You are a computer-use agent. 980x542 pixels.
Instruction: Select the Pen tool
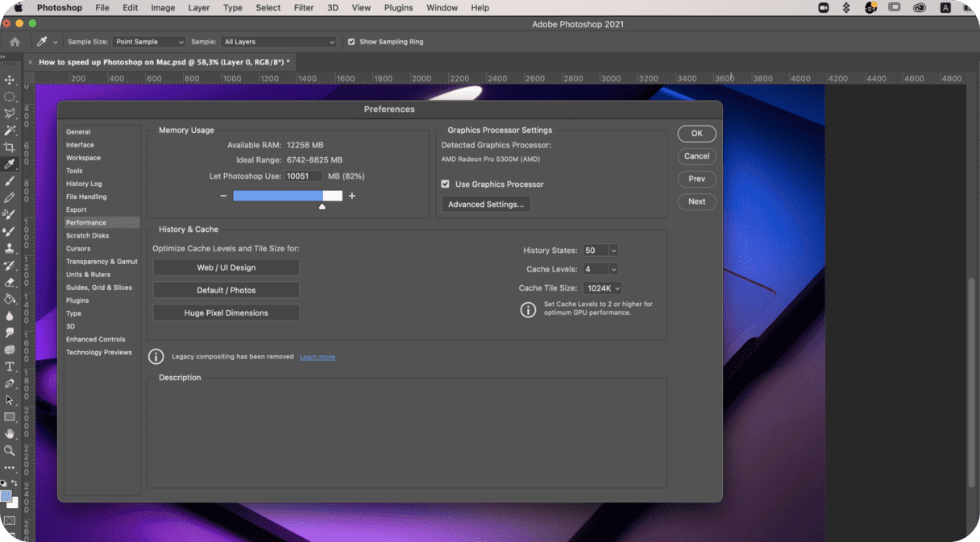[10, 383]
